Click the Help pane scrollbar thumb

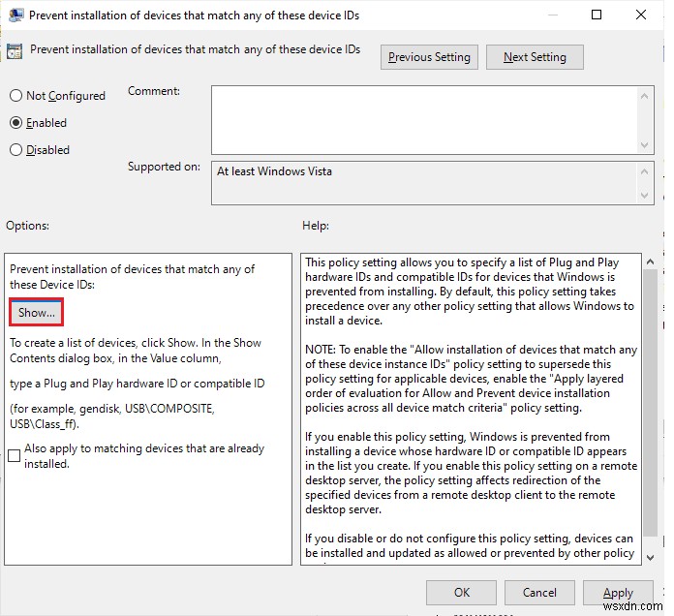(x=651, y=402)
